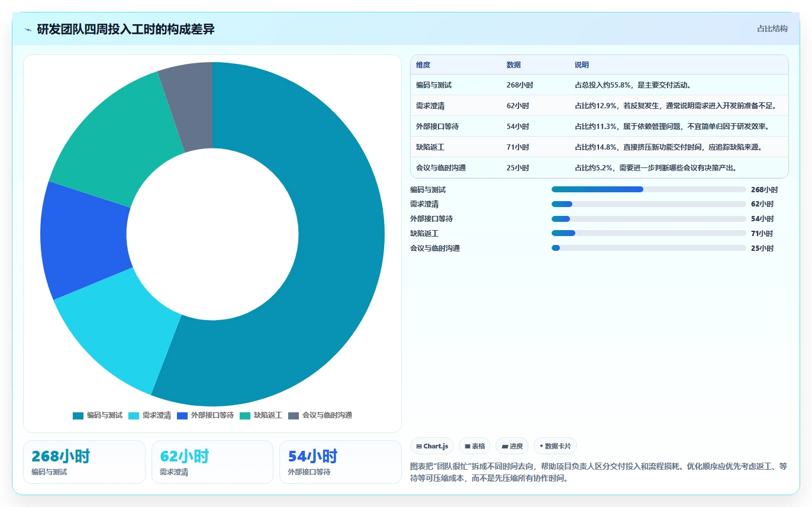Select the 进度 tag chip
The width and height of the screenshot is (812, 507).
tap(512, 446)
